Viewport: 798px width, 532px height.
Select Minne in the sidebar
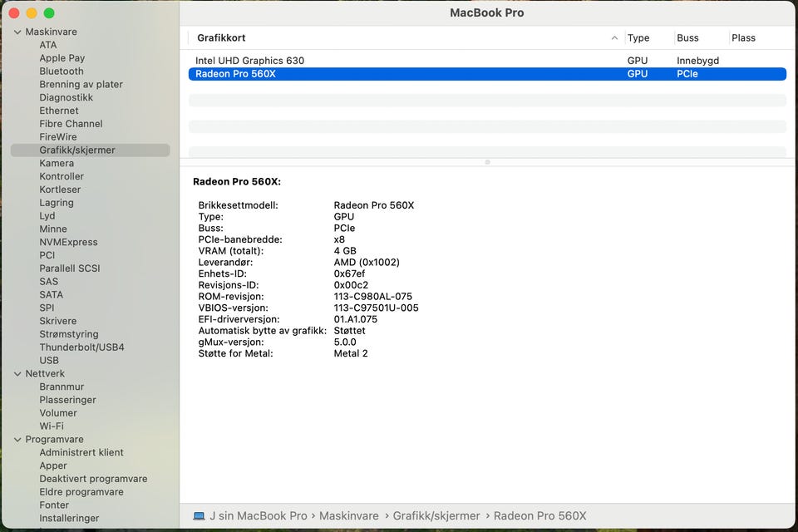click(x=53, y=229)
